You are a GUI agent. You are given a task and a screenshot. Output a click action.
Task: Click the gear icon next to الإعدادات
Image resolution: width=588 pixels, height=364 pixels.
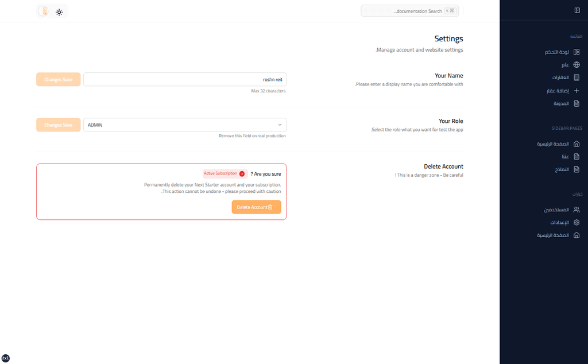click(x=577, y=222)
